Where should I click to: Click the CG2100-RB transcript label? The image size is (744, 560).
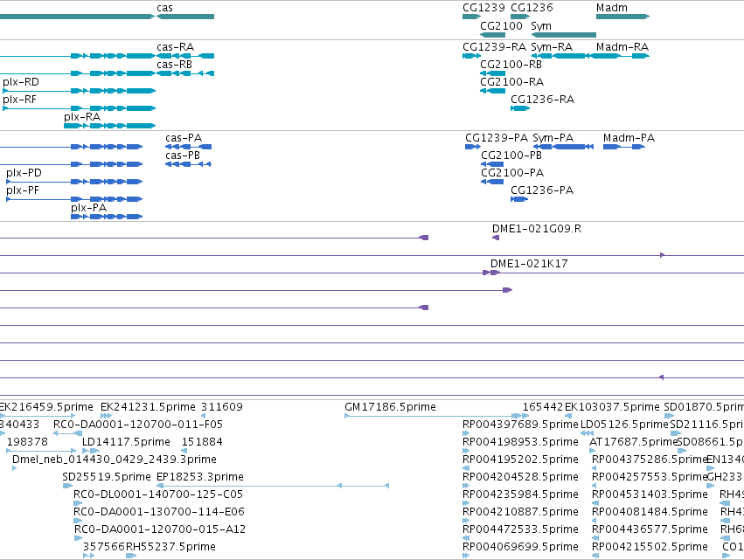pos(511,65)
